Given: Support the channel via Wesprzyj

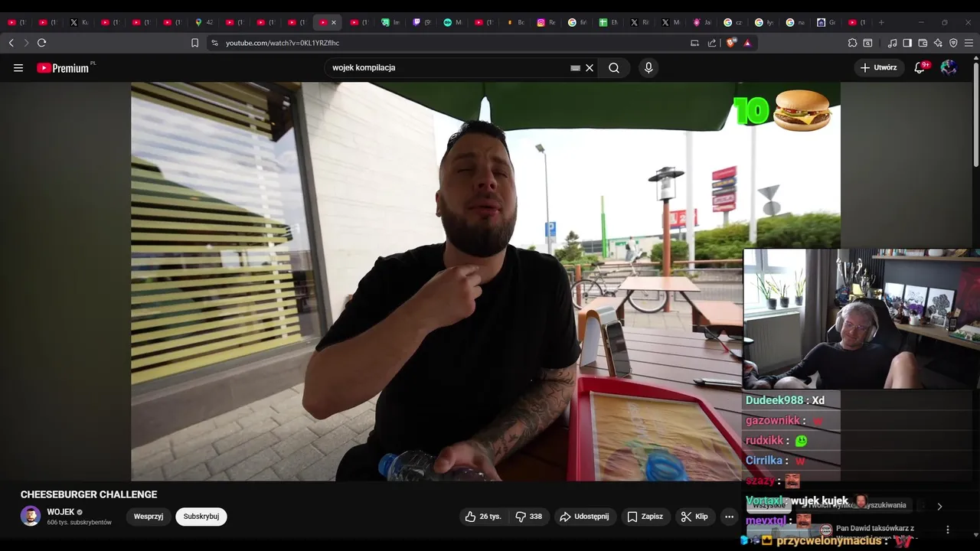Looking at the screenshot, I should (x=149, y=517).
